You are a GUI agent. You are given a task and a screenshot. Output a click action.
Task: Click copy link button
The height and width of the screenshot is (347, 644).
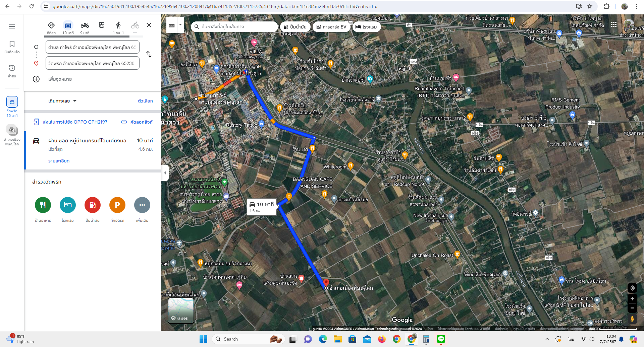[137, 122]
